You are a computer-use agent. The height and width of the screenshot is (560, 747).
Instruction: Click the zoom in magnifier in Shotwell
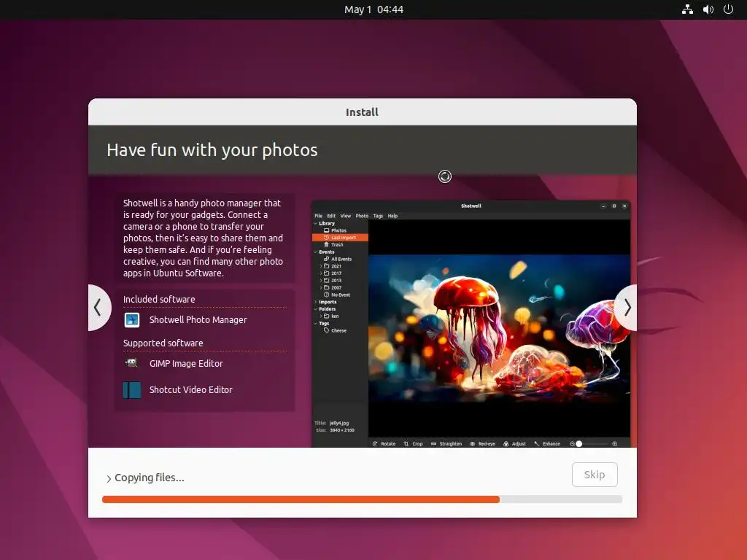[614, 444]
